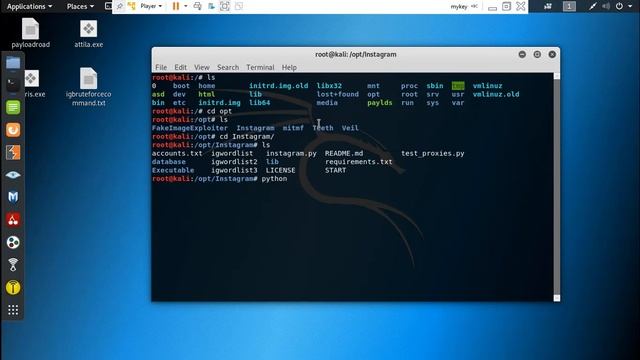Expand the Player dropdown menu

151,6
